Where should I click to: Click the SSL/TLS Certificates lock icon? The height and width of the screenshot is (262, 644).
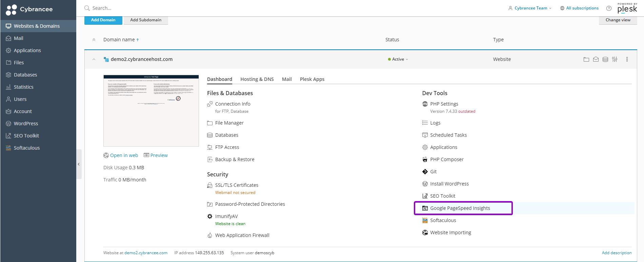210,185
